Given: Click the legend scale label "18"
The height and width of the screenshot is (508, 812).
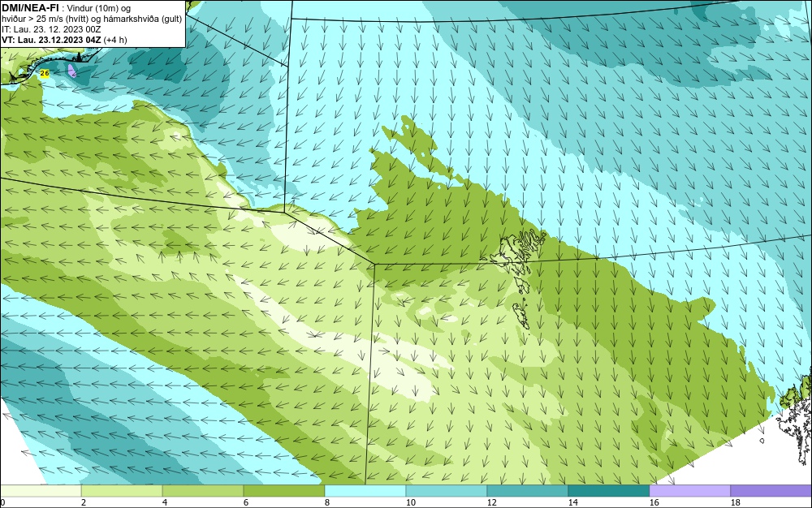Looking at the screenshot, I should (x=735, y=502).
